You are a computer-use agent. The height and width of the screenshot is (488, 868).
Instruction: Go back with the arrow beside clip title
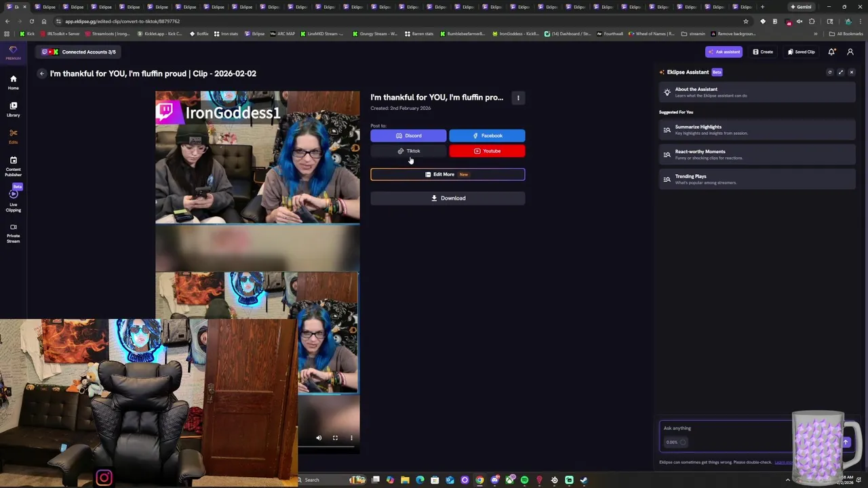pos(41,73)
